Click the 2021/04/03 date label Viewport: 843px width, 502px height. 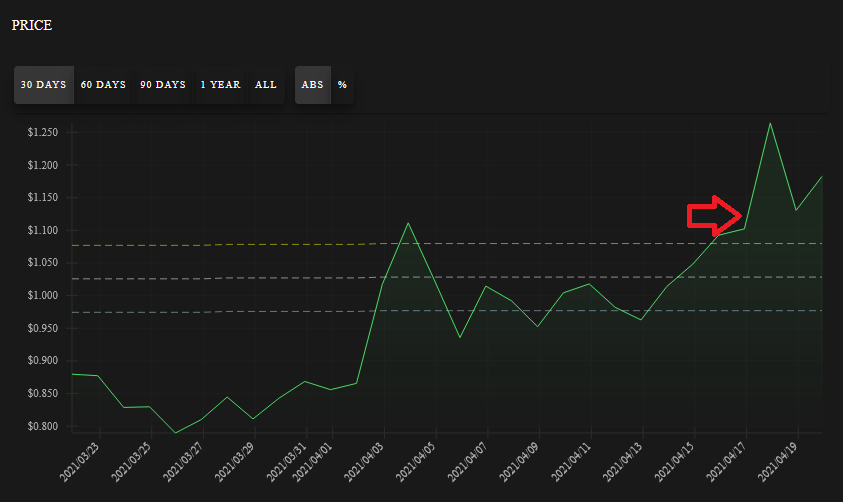tap(365, 462)
